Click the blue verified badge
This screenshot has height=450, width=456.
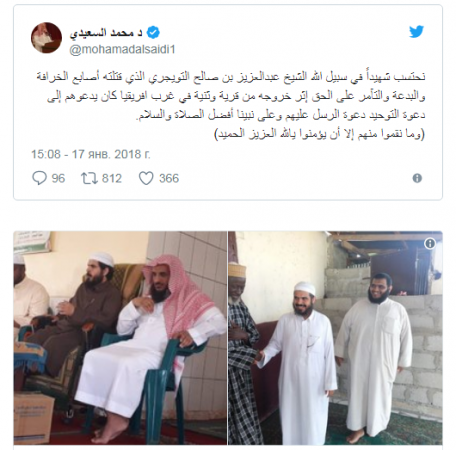pos(153,33)
